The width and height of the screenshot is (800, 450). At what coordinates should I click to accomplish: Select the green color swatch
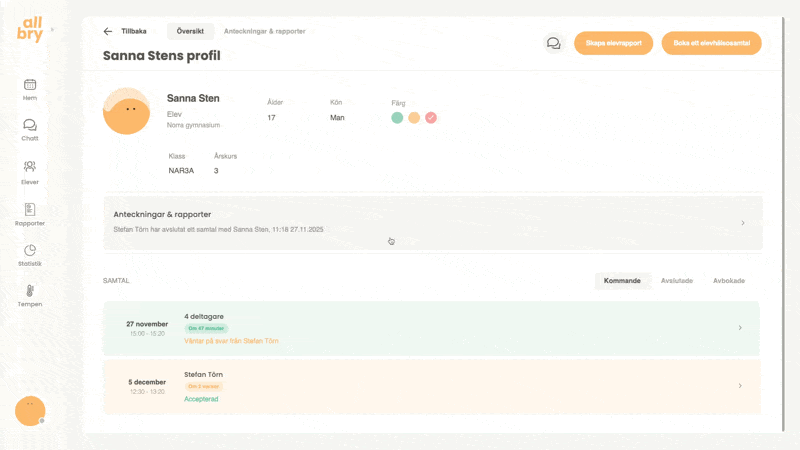(397, 118)
